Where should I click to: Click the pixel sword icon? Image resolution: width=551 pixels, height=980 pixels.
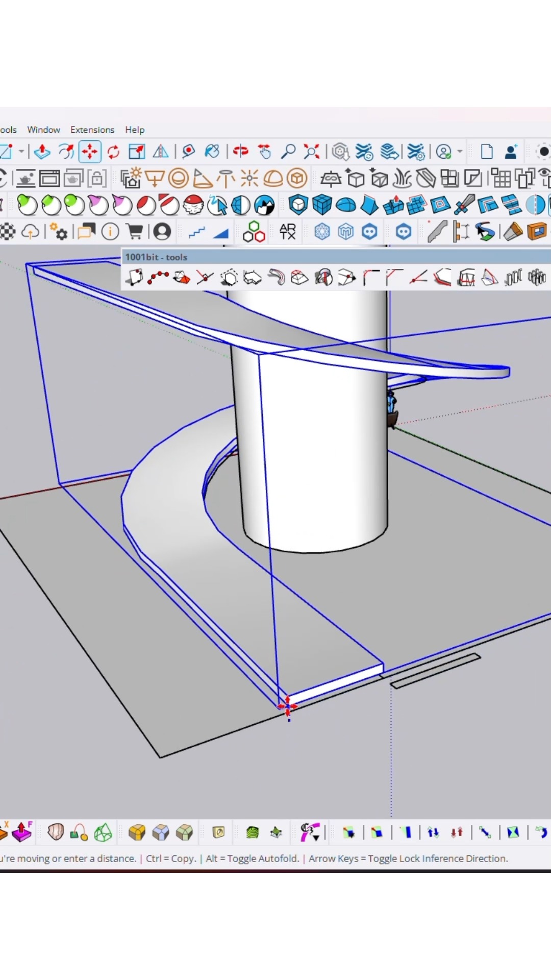[464, 205]
